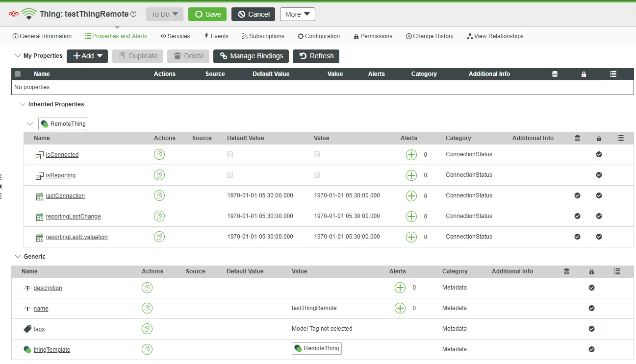
Task: Click the read-only lock icon in My Properties header
Action: tap(584, 74)
